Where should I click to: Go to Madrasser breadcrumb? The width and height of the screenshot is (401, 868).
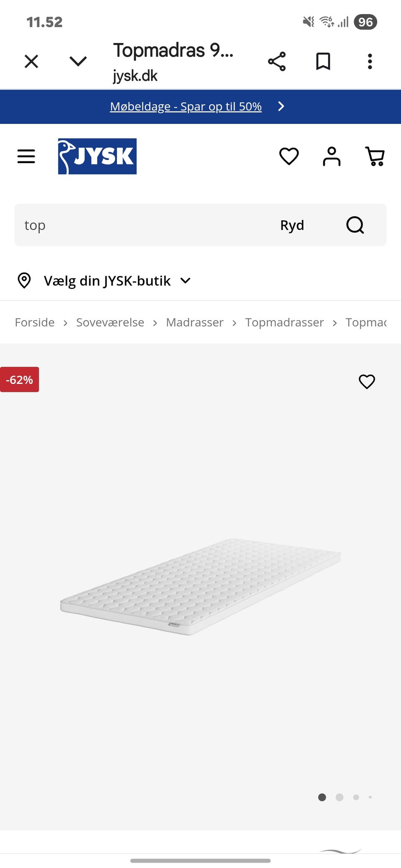click(x=195, y=323)
